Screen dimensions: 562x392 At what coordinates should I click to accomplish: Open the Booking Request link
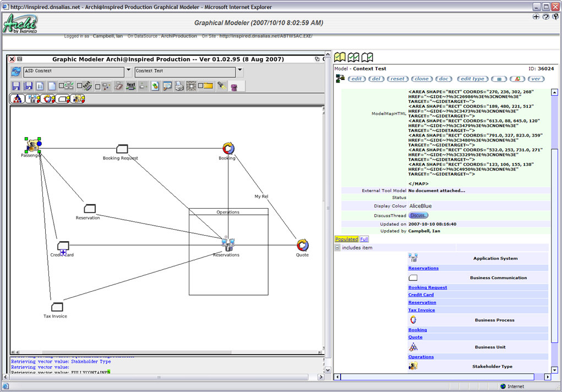(x=427, y=287)
